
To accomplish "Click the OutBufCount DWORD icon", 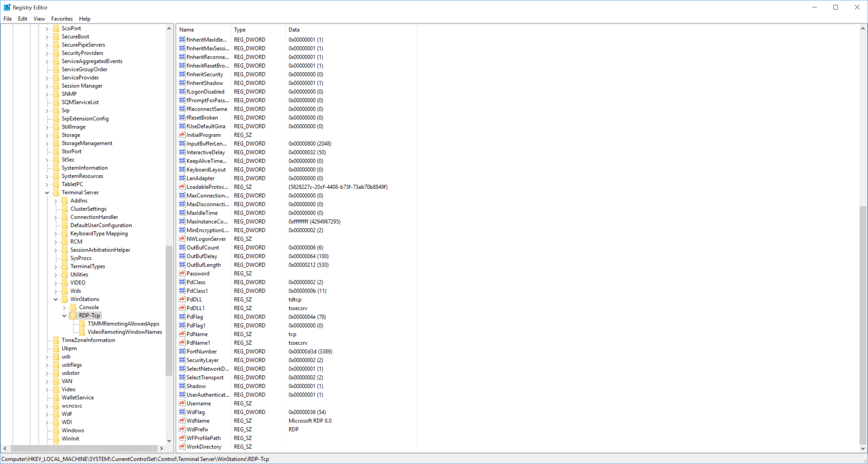I will [x=182, y=247].
